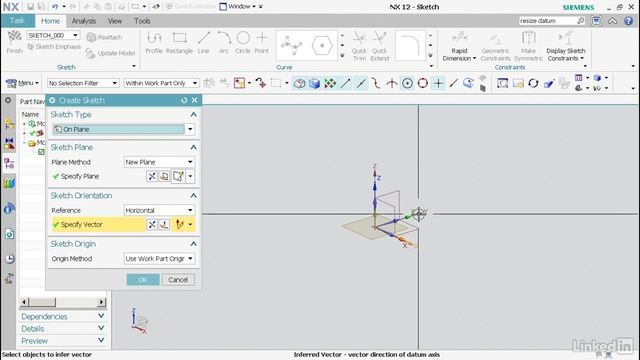Close the Create Sketch dialog
Screen dimensions: 640x360
[x=195, y=100]
